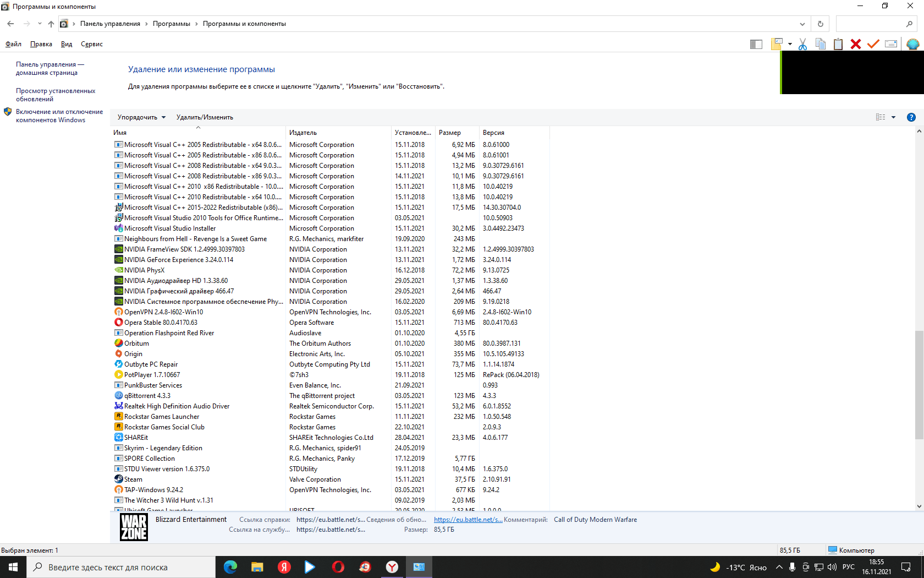Refresh the programs list
The width and height of the screenshot is (924, 578).
tap(820, 24)
